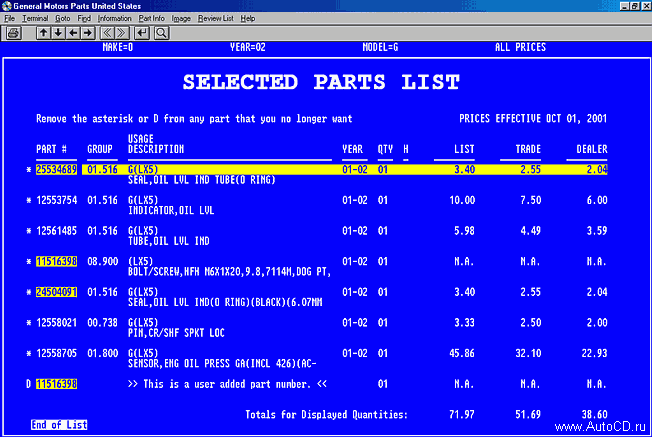Click the magnifying glass search icon
652x437 pixels.
point(161,33)
